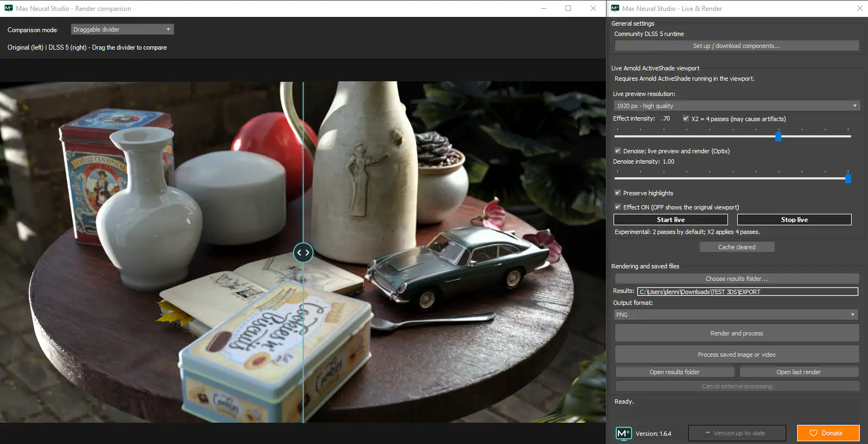Open the Comparison mode dropdown
This screenshot has width=868, height=444.
pos(122,29)
